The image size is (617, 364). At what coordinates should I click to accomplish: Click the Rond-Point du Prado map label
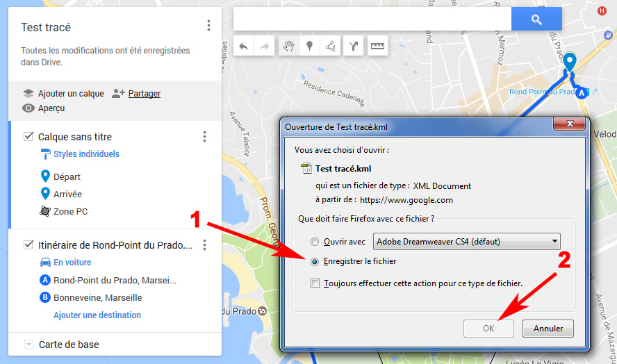[542, 92]
